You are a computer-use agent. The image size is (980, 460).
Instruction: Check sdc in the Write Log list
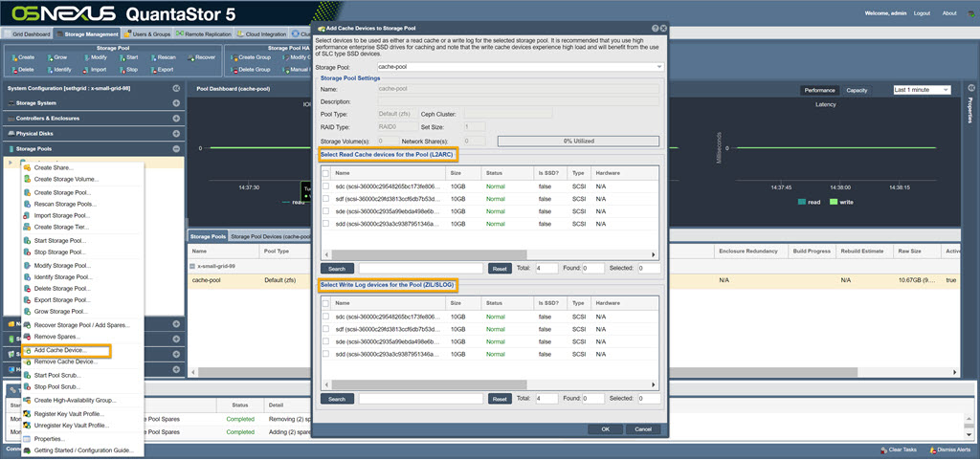click(325, 317)
